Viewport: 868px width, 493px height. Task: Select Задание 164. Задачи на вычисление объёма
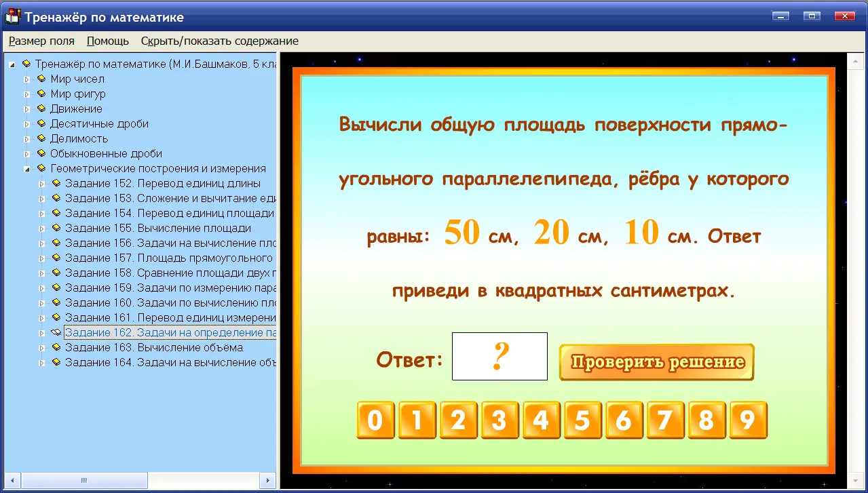170,363
